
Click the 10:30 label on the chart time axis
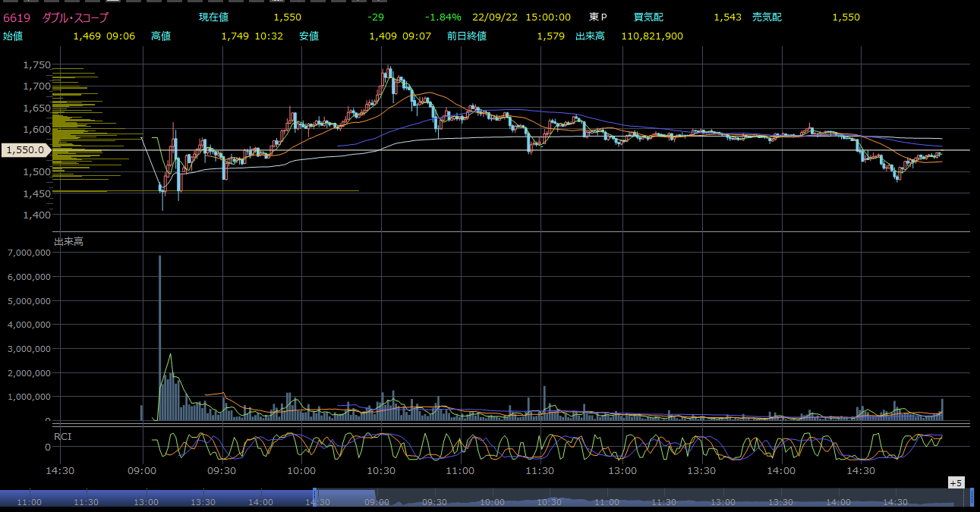tap(381, 470)
